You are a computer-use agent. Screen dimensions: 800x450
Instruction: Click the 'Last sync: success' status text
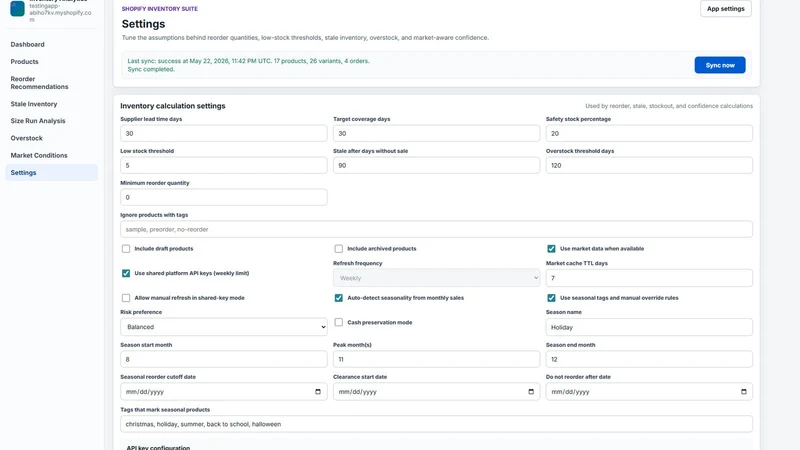248,61
